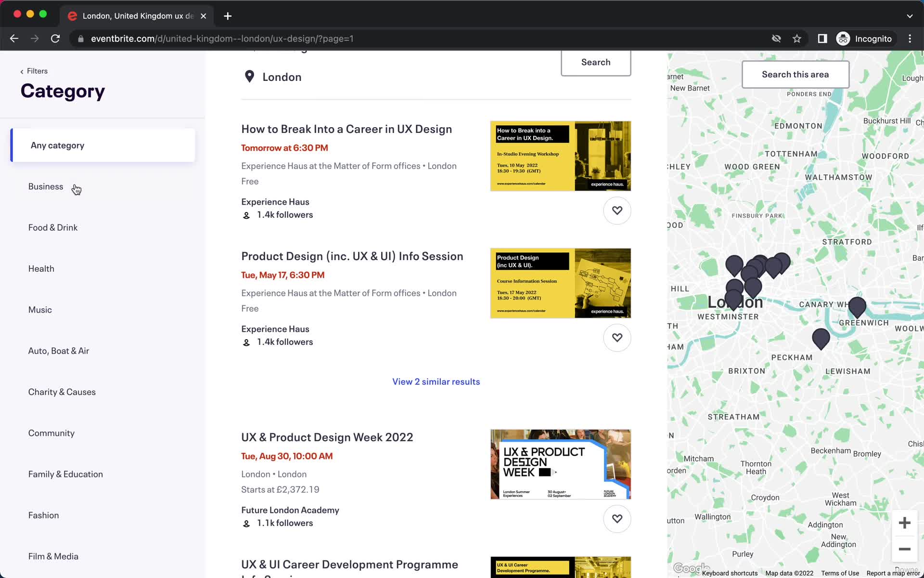This screenshot has height=578, width=924.
Task: Click Starts at £2,372.19 price text
Action: [280, 489]
